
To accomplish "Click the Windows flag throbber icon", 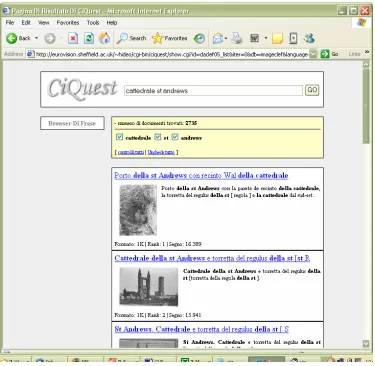I will [362, 23].
